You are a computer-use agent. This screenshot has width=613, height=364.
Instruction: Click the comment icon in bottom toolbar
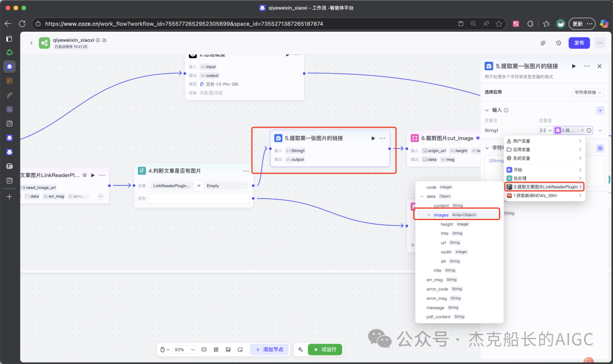[x=204, y=350]
